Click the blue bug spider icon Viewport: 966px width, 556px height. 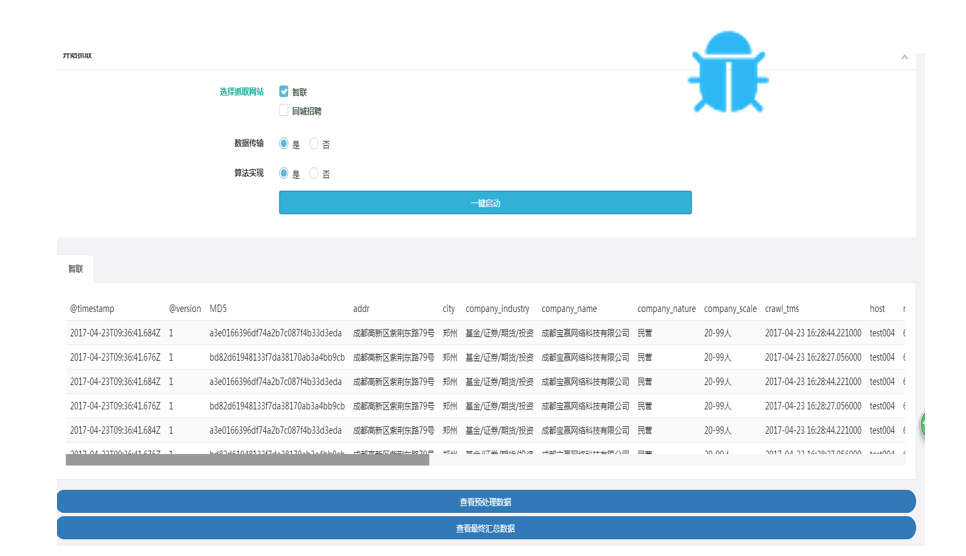click(x=727, y=72)
